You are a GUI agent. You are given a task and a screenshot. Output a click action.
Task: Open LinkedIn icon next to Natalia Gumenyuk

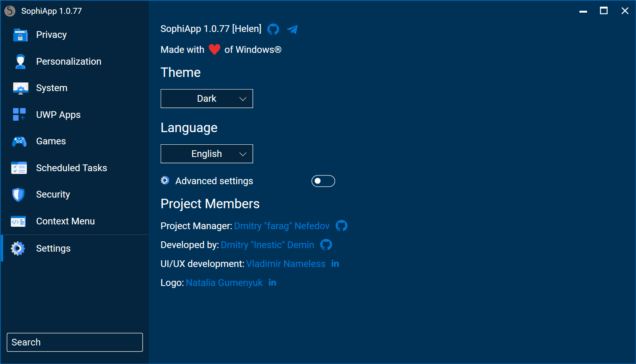(x=272, y=282)
